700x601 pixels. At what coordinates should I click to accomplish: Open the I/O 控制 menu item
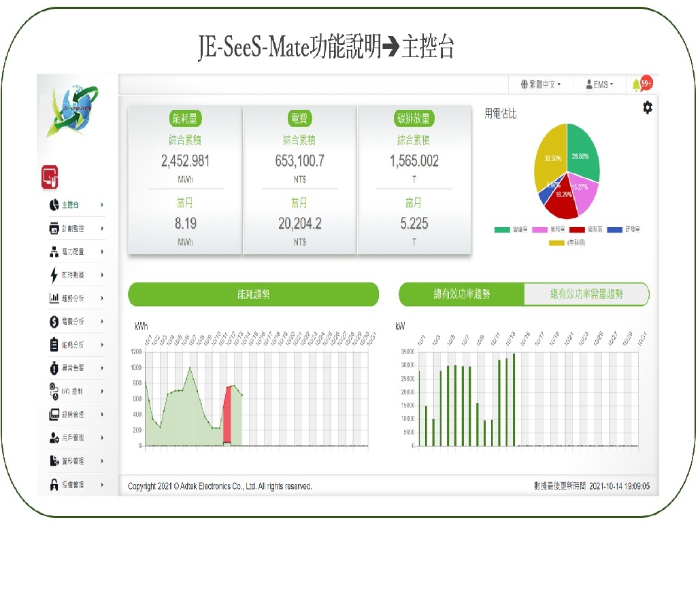point(72,392)
